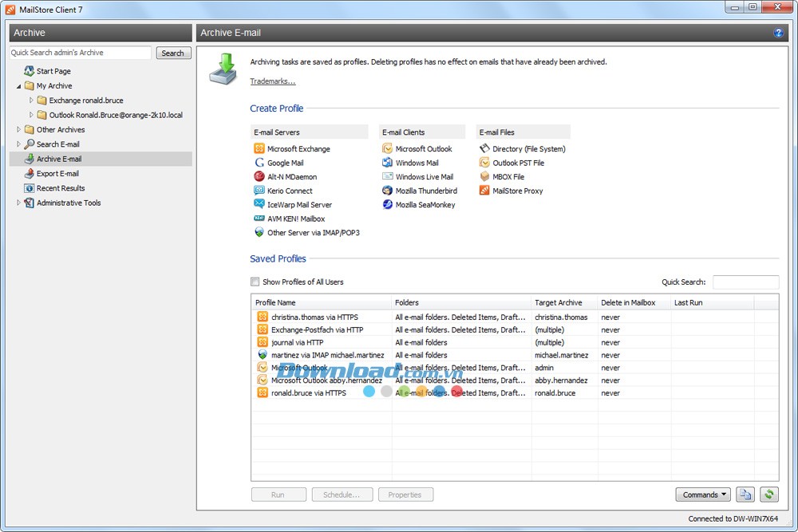Image resolution: width=798 pixels, height=532 pixels.
Task: Select the MailStore Proxy option
Action: pyautogui.click(x=515, y=191)
